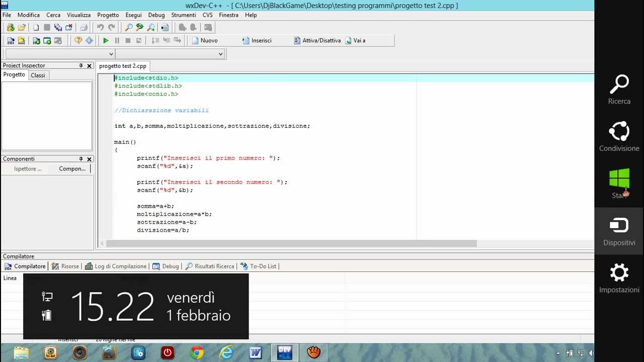This screenshot has width=644, height=362.
Task: Open the Modifica menu
Action: [29, 15]
